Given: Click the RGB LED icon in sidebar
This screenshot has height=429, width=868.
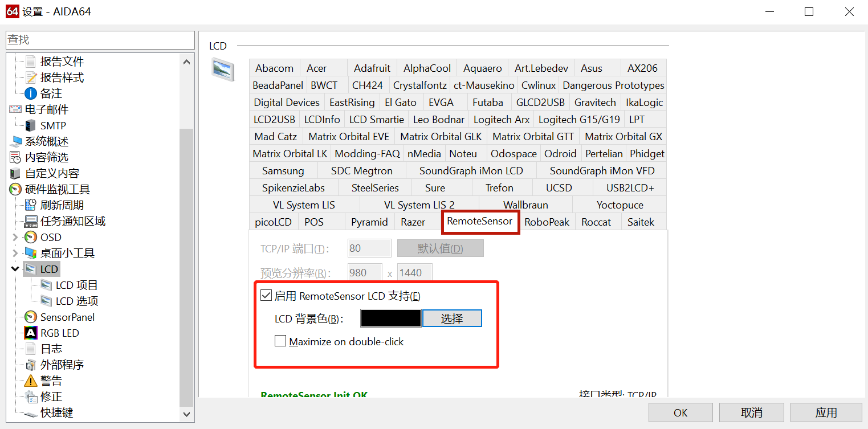Looking at the screenshot, I should pos(31,333).
